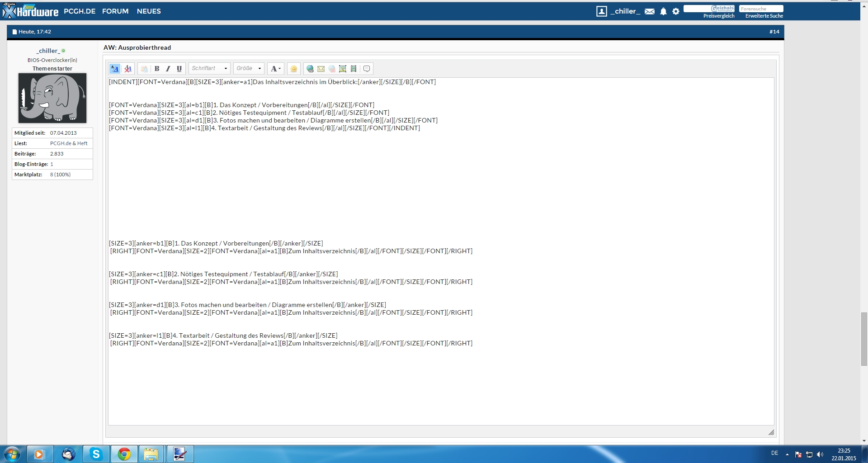The width and height of the screenshot is (868, 463).
Task: Remove text formatting with crossed-out A icon
Action: [x=128, y=69]
